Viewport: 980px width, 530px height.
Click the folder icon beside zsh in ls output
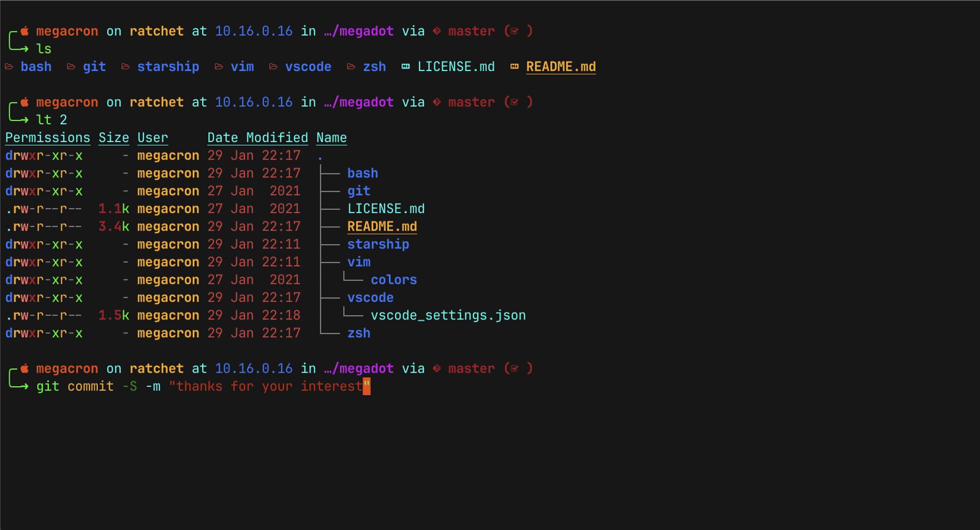(x=351, y=67)
